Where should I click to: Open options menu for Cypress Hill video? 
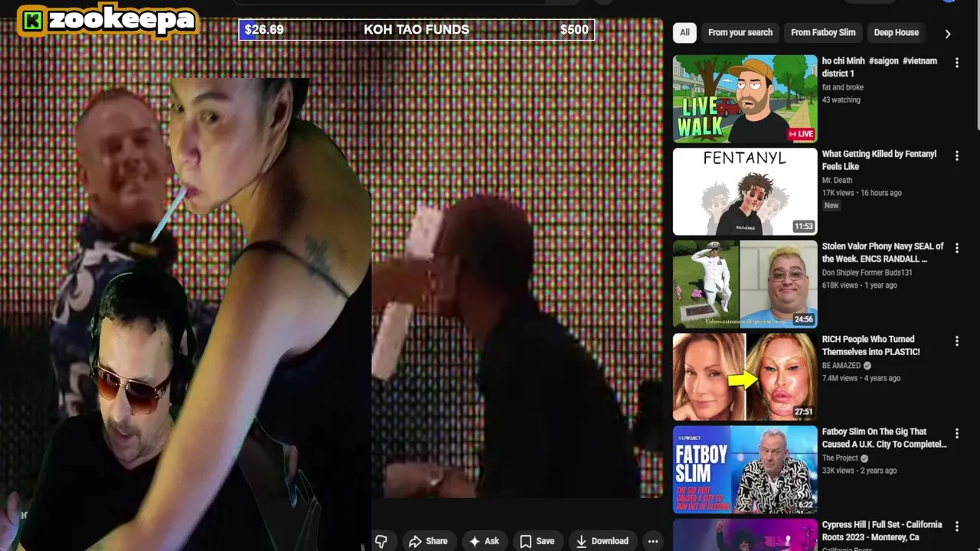(x=956, y=526)
